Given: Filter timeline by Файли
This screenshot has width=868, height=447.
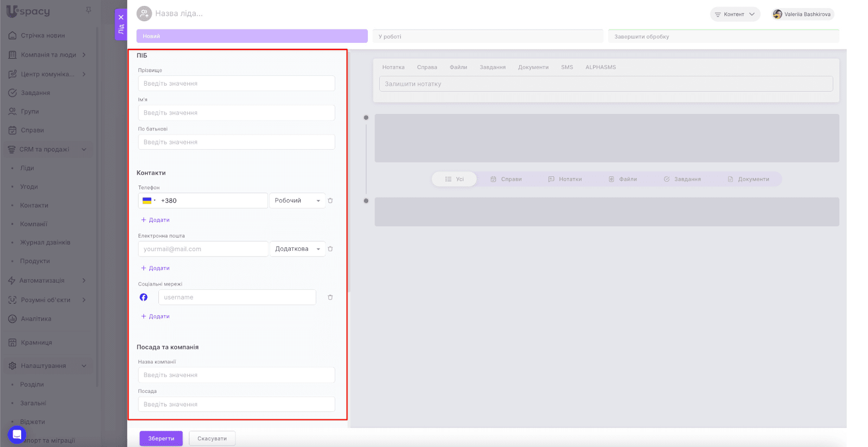Looking at the screenshot, I should [x=623, y=179].
